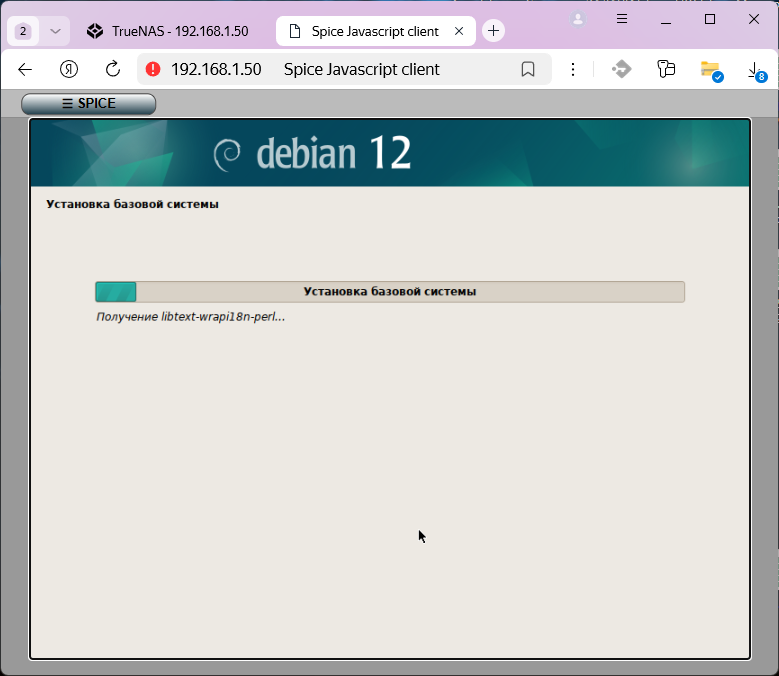The height and width of the screenshot is (676, 779).
Task: Open the browser profile avatar
Action: (578, 19)
